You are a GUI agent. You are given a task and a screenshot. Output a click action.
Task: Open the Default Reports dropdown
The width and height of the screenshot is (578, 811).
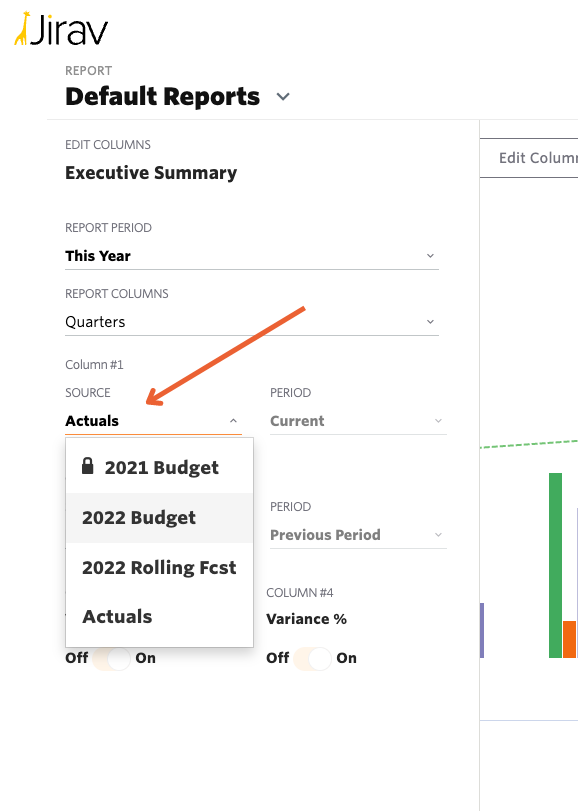tap(282, 97)
